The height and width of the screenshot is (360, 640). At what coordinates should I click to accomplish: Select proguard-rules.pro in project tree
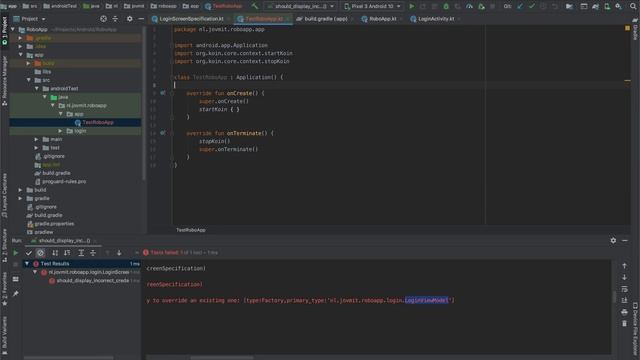click(x=64, y=182)
